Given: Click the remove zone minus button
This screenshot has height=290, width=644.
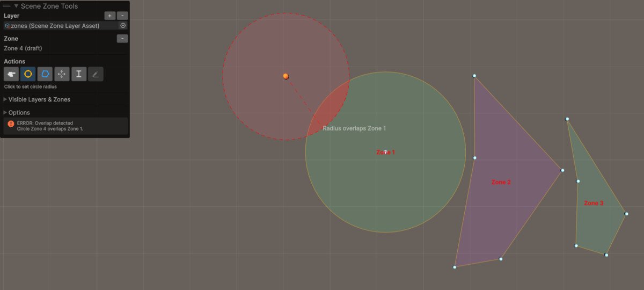Looking at the screenshot, I should click(122, 39).
